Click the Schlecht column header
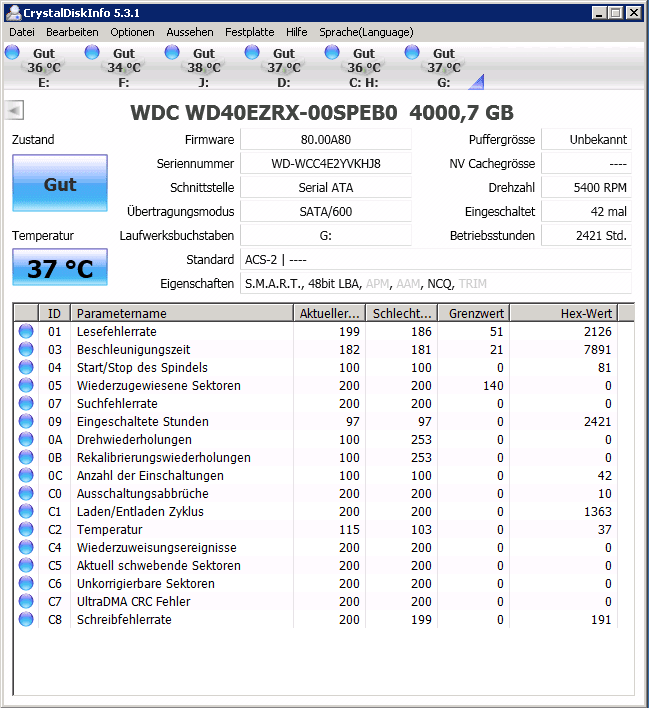 402,313
